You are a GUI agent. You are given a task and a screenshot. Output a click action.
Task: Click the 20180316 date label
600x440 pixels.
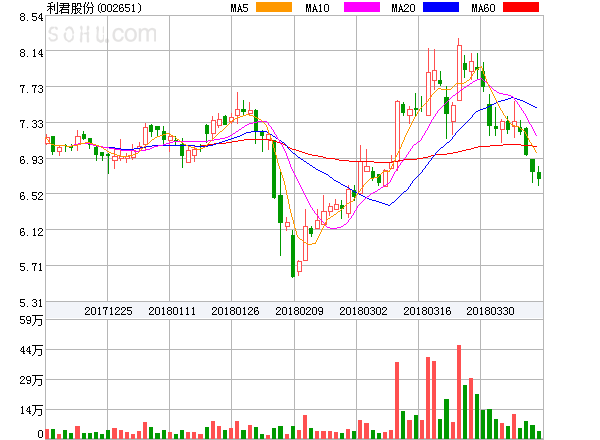pos(427,311)
